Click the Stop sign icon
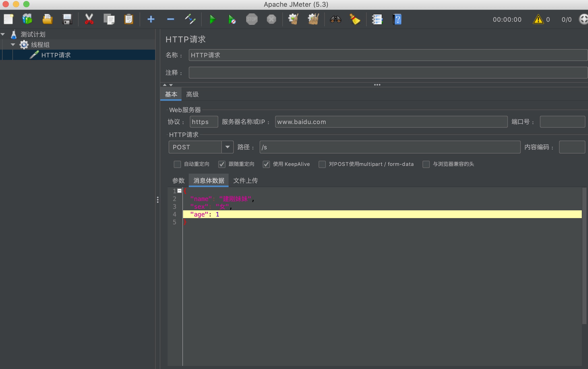The image size is (588, 369). [x=252, y=19]
